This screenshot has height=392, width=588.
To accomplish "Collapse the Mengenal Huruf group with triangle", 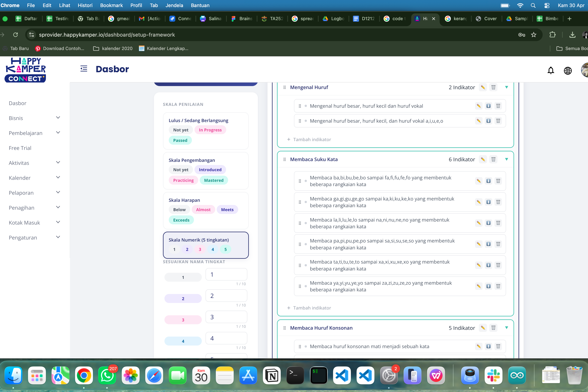I will (x=506, y=87).
